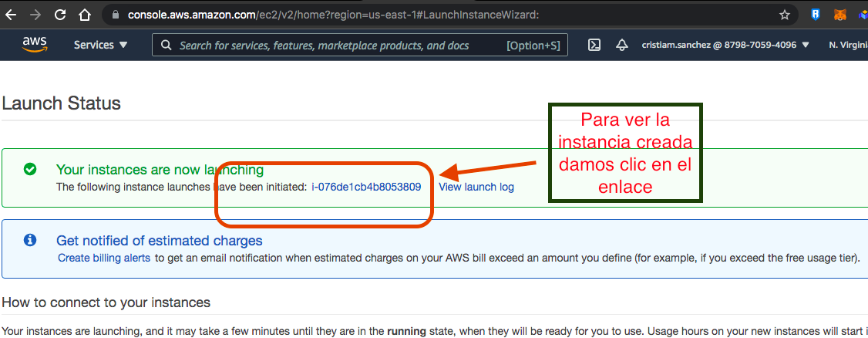Image resolution: width=868 pixels, height=338 pixels.
Task: Follow the Create billing alerts link
Action: [x=104, y=258]
